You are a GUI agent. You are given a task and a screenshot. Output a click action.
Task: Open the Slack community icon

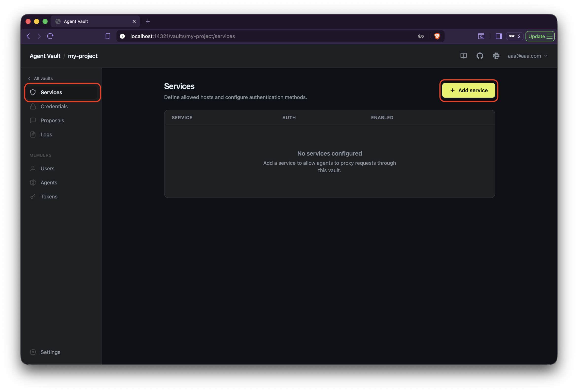click(x=496, y=56)
